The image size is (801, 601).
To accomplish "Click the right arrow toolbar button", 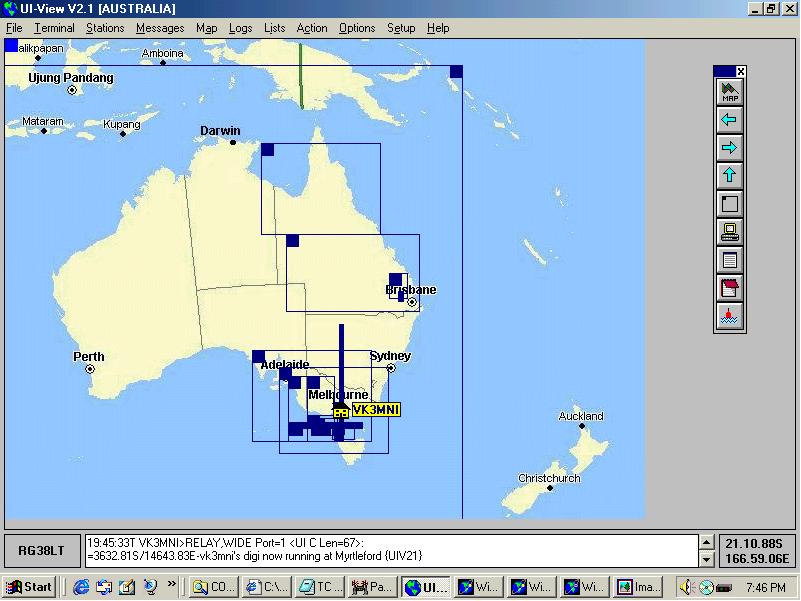I will click(x=729, y=148).
